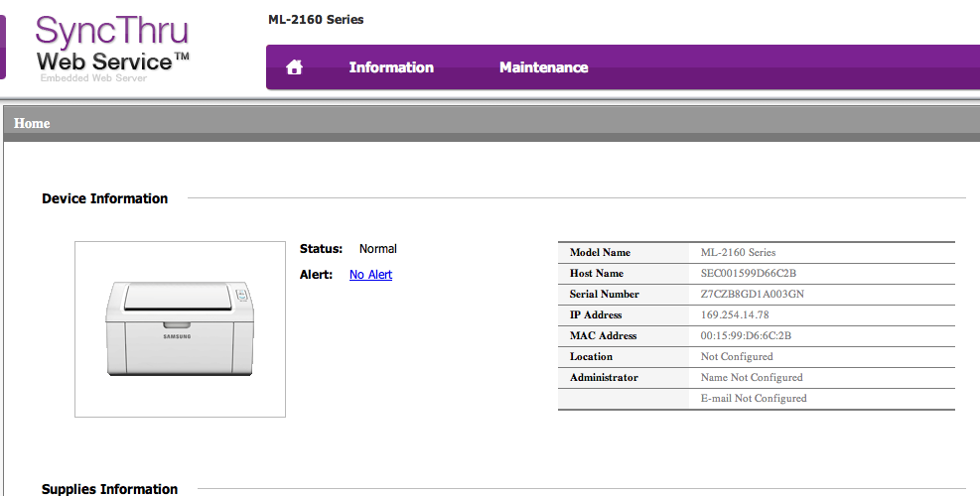Screen dimensions: 980x496
Task: Click the No Alert link
Action: click(370, 274)
